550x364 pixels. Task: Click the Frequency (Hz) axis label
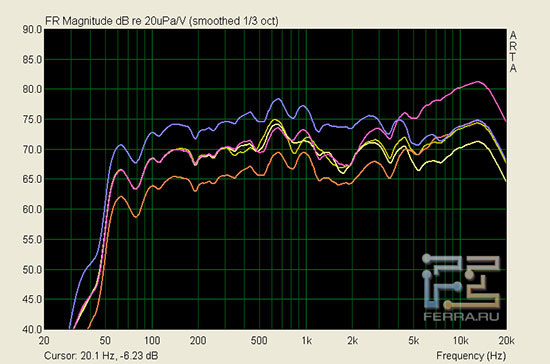[471, 356]
